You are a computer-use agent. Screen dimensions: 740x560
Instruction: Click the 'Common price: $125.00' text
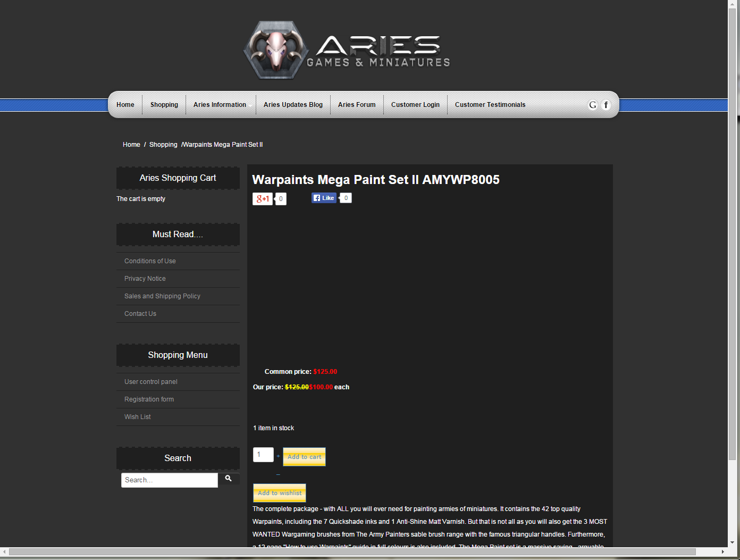tap(301, 372)
